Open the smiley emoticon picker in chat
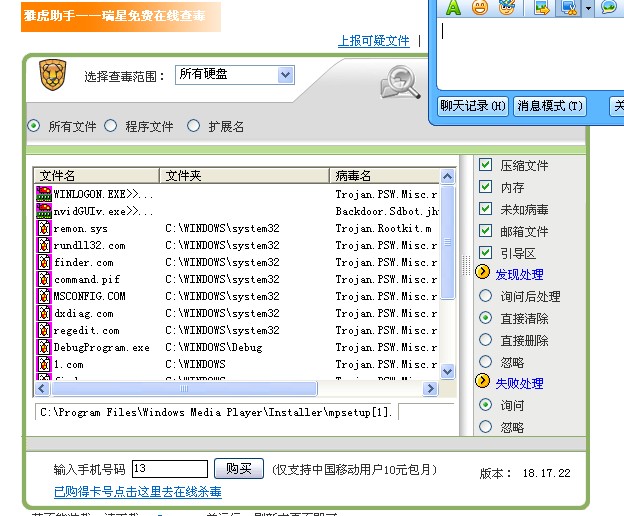 pos(480,8)
